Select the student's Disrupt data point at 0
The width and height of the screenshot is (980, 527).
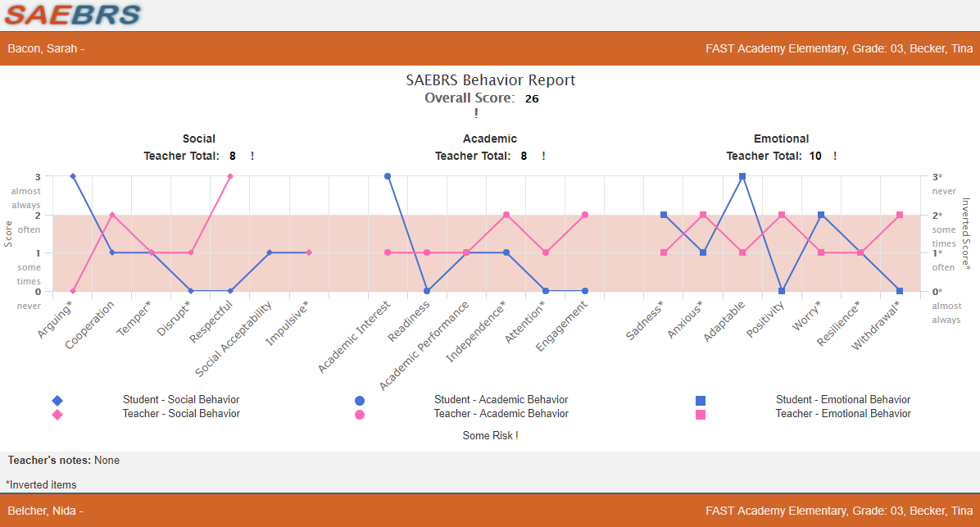click(191, 291)
